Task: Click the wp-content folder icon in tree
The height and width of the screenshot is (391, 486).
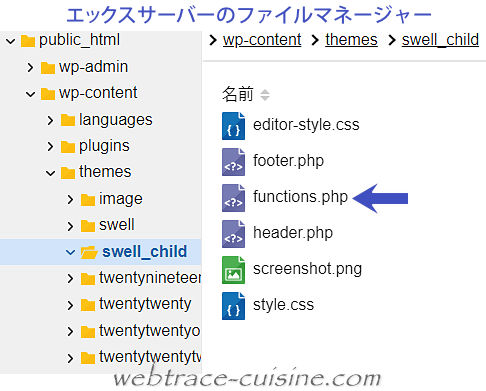Action: coord(48,94)
